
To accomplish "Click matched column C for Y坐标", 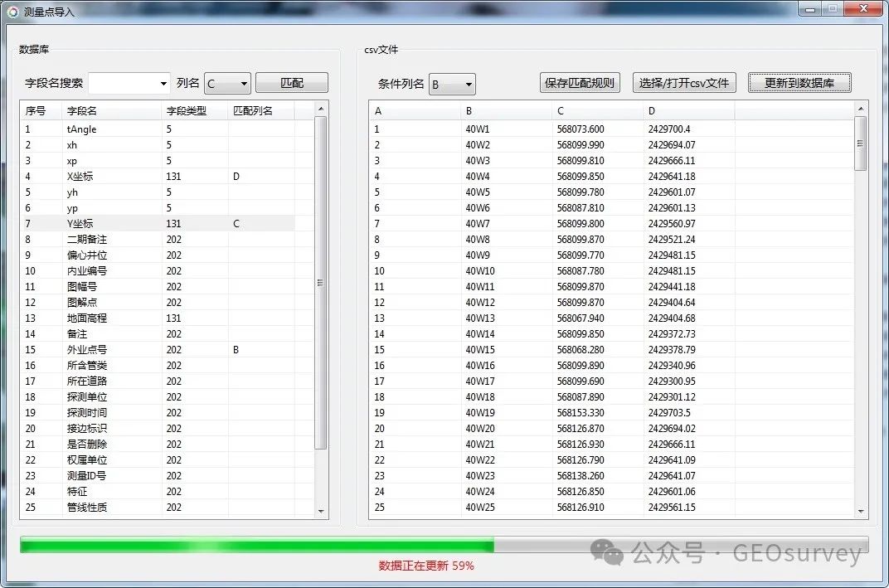I will click(236, 223).
